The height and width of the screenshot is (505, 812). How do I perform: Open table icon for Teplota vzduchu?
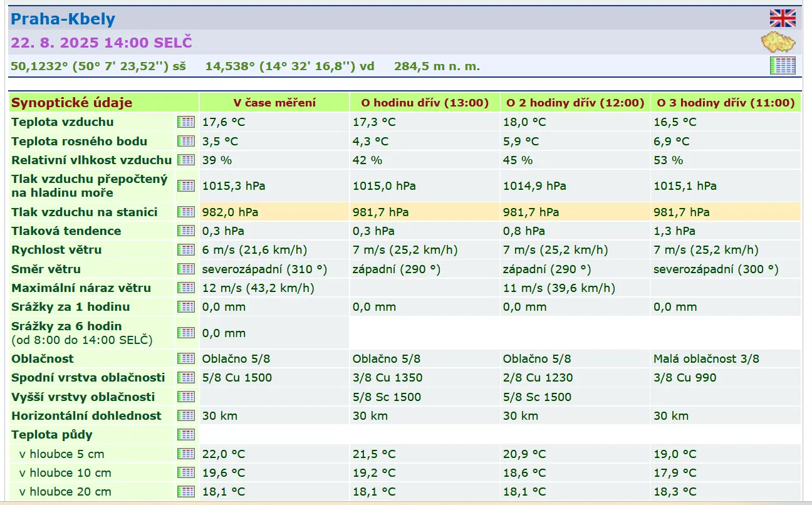[x=186, y=122]
